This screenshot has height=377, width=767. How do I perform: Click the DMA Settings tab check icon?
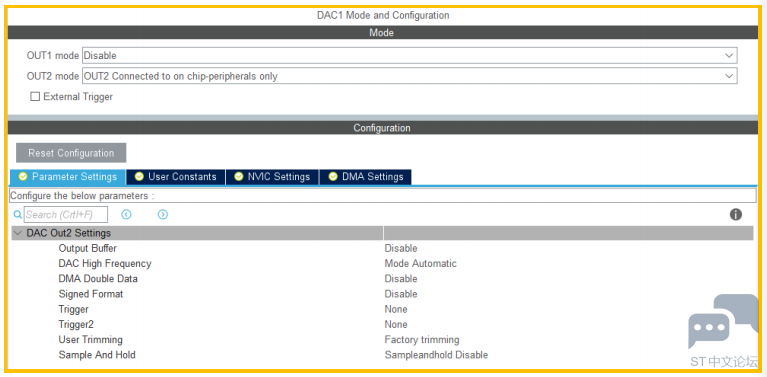click(x=333, y=177)
